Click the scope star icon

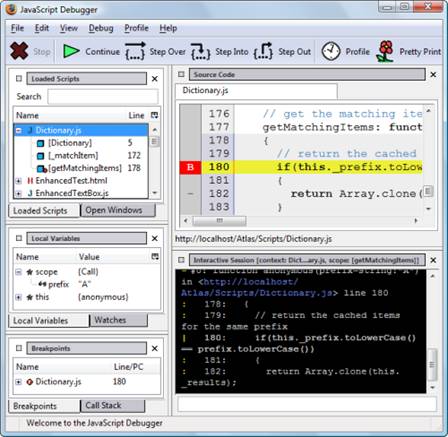click(30, 272)
